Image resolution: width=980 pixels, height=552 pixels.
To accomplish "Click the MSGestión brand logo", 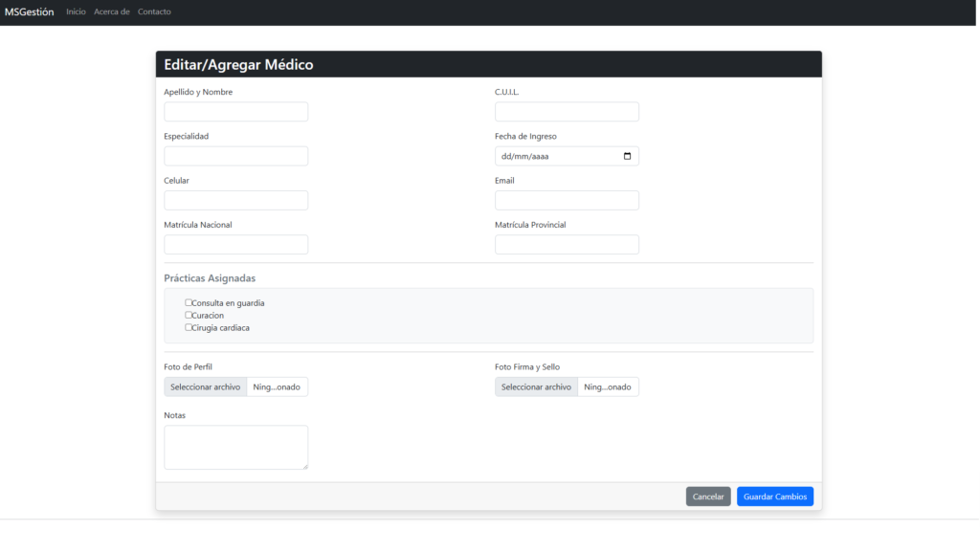I will pyautogui.click(x=29, y=11).
